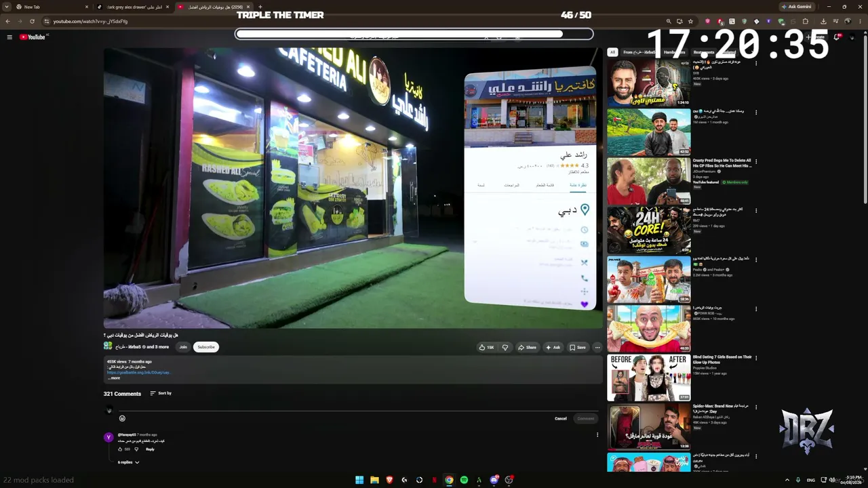
Task: Subscribe to the channel
Action: (x=206, y=347)
